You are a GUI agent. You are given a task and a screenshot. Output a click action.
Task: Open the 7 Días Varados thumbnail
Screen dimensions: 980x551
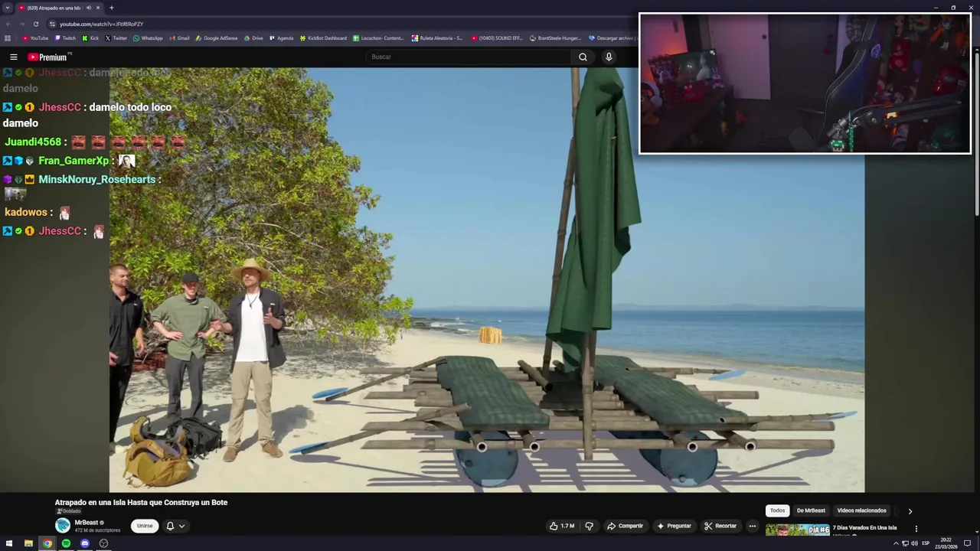click(797, 530)
